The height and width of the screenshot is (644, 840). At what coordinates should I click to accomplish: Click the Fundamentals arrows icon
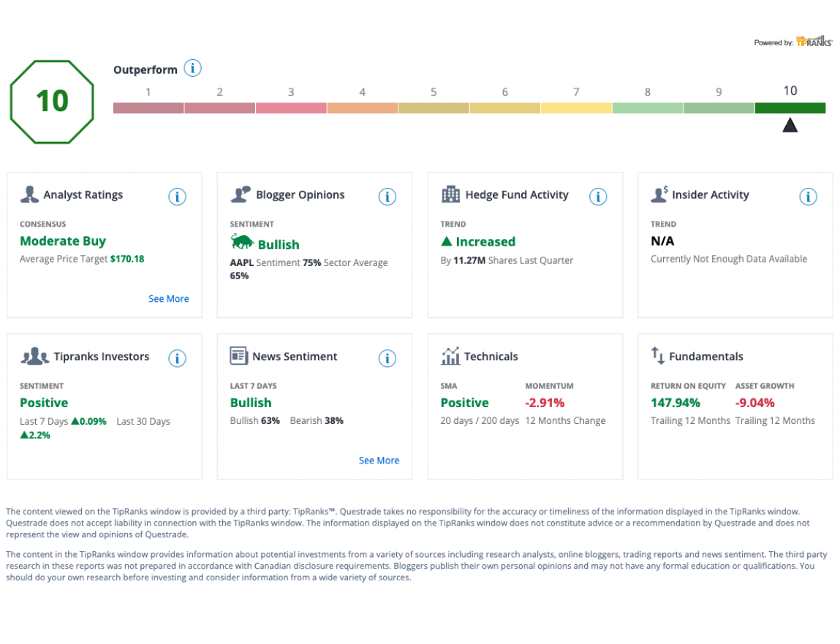click(x=658, y=356)
